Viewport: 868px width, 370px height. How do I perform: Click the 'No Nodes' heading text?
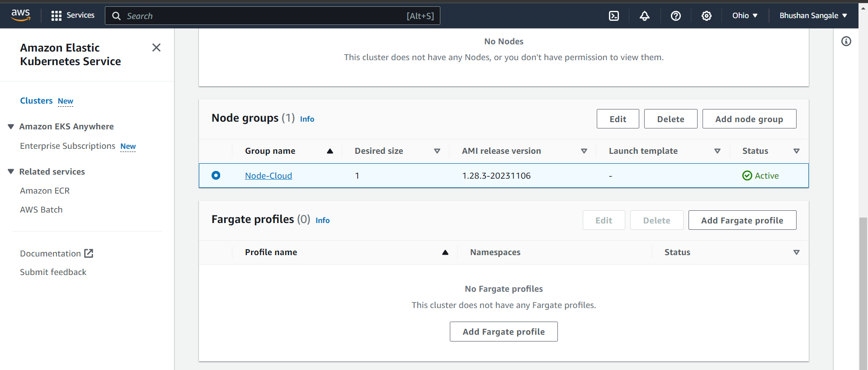point(504,42)
